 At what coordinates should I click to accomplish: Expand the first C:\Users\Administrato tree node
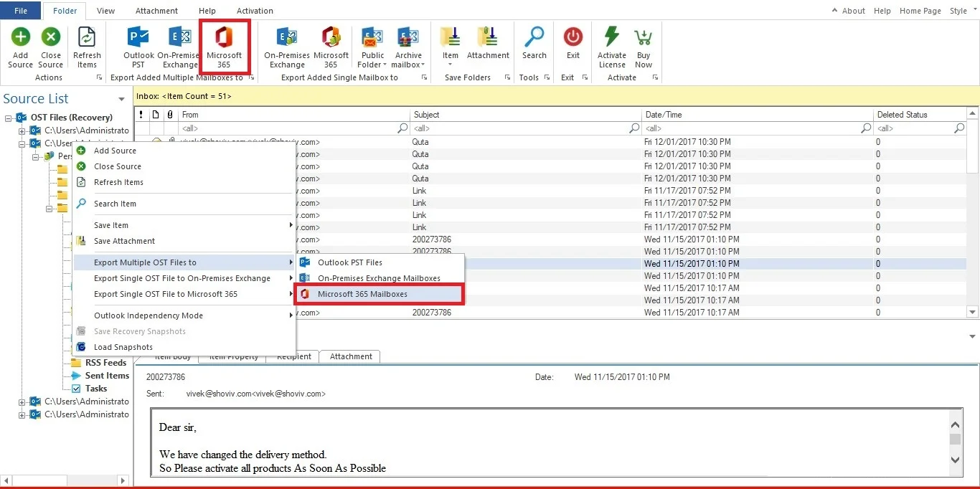click(22, 130)
